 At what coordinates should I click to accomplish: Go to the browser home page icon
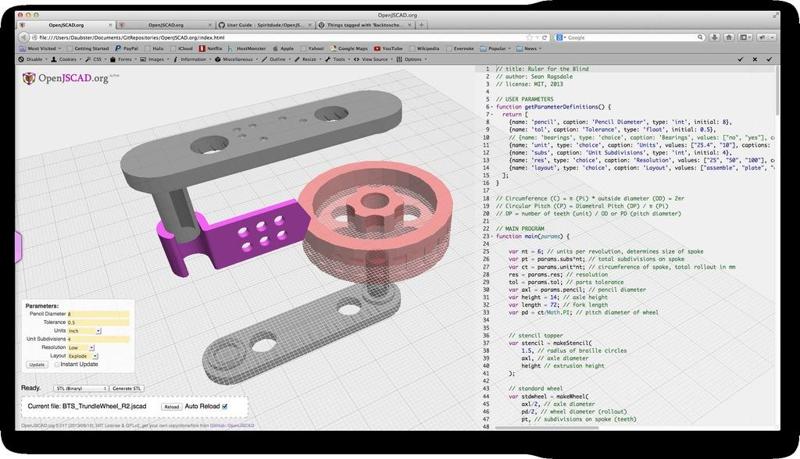click(x=729, y=37)
